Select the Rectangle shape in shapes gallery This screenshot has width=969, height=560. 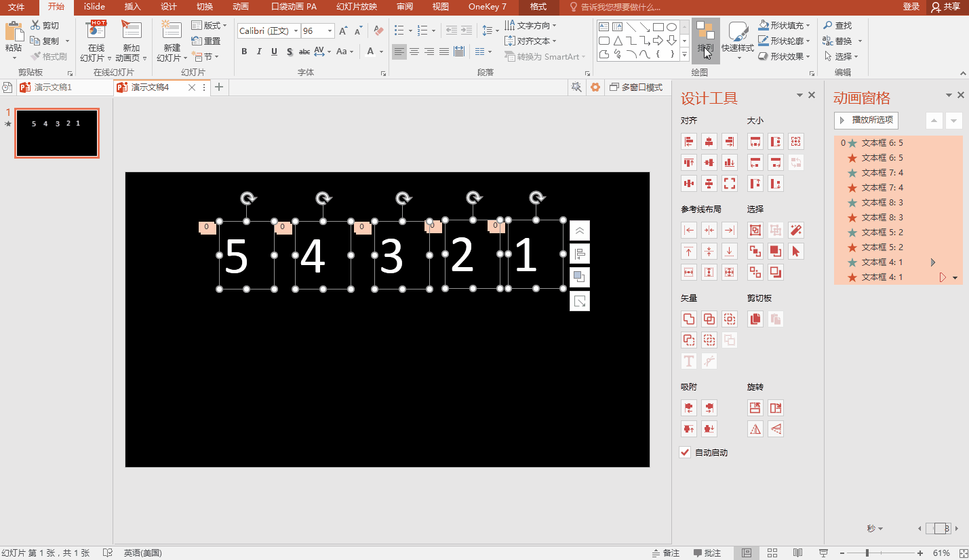[x=658, y=27]
